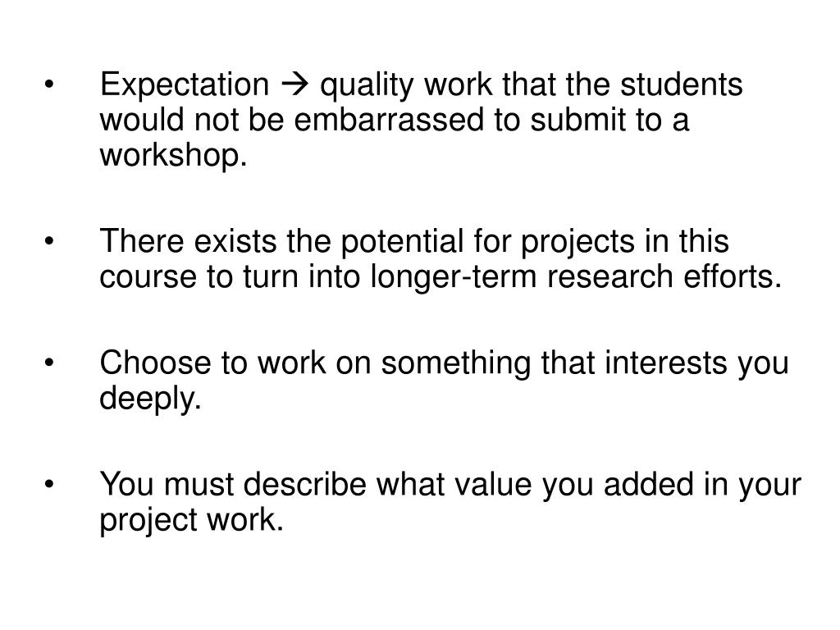Select the bullet before the Expectation paragraph
Viewport: 840px width, 630px height.
pos(49,84)
